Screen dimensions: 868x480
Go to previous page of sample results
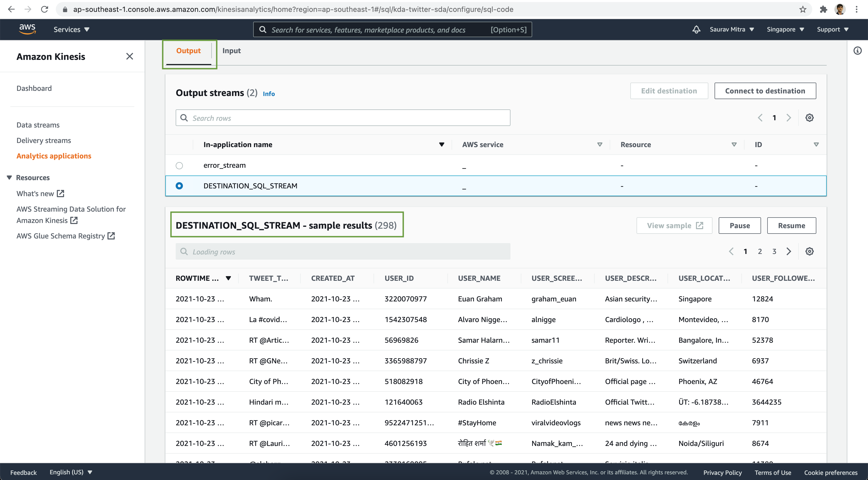(731, 251)
